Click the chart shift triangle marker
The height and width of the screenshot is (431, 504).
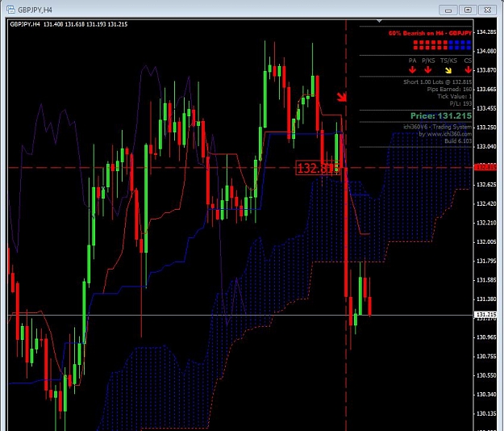(379, 21)
